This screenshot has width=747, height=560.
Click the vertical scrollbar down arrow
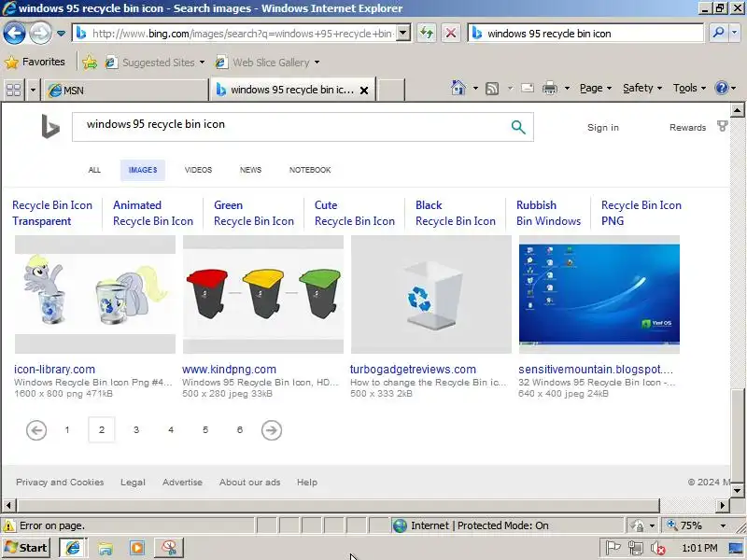737,490
